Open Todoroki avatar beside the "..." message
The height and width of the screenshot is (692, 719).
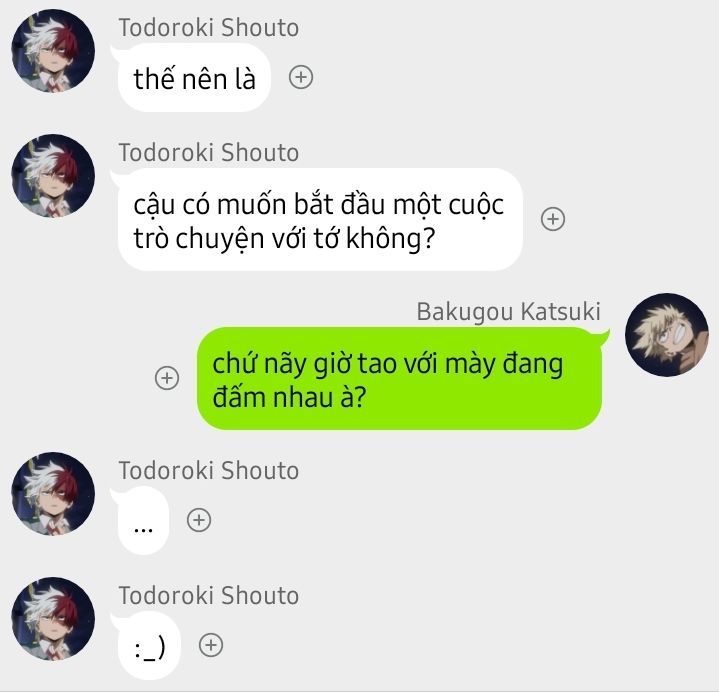[53, 494]
